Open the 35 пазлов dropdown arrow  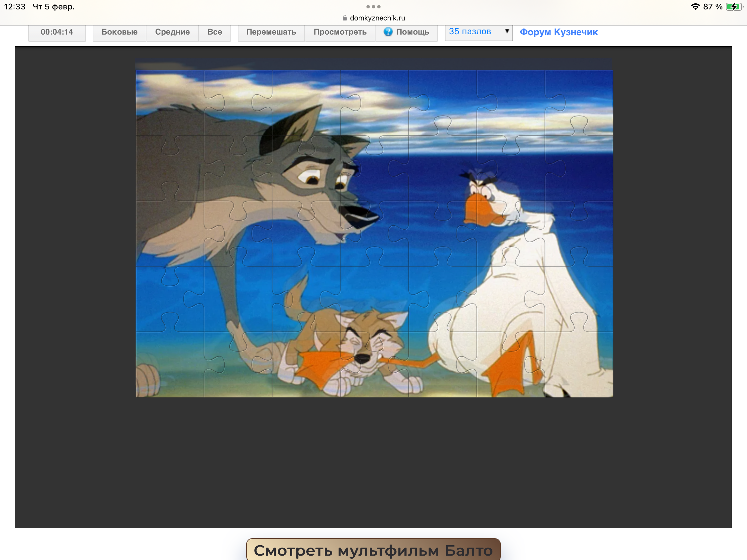tap(507, 32)
